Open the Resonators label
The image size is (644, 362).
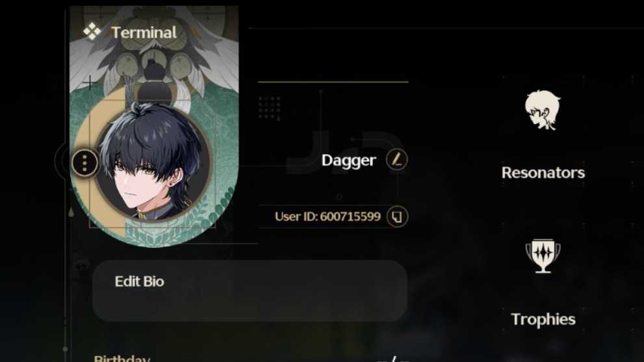point(543,173)
